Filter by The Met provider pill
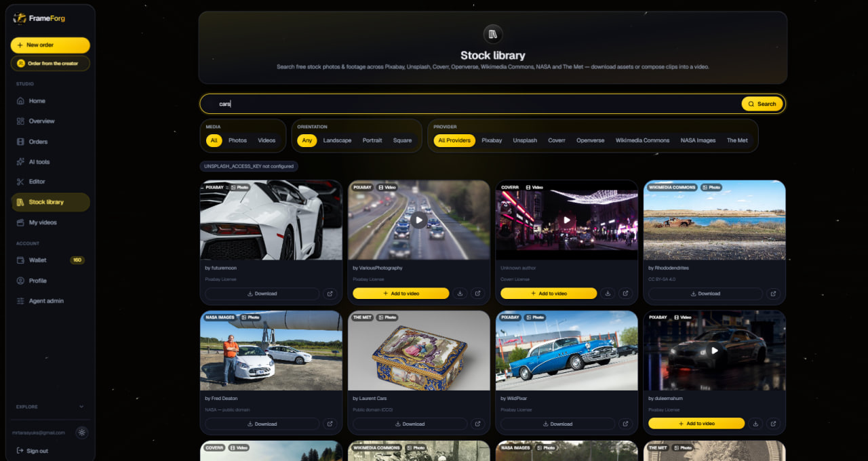This screenshot has width=868, height=461. 737,140
